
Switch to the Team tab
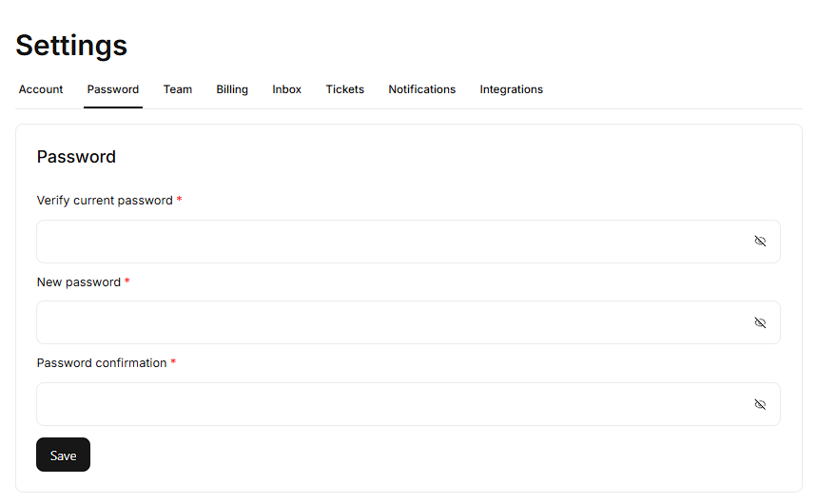coord(178,89)
